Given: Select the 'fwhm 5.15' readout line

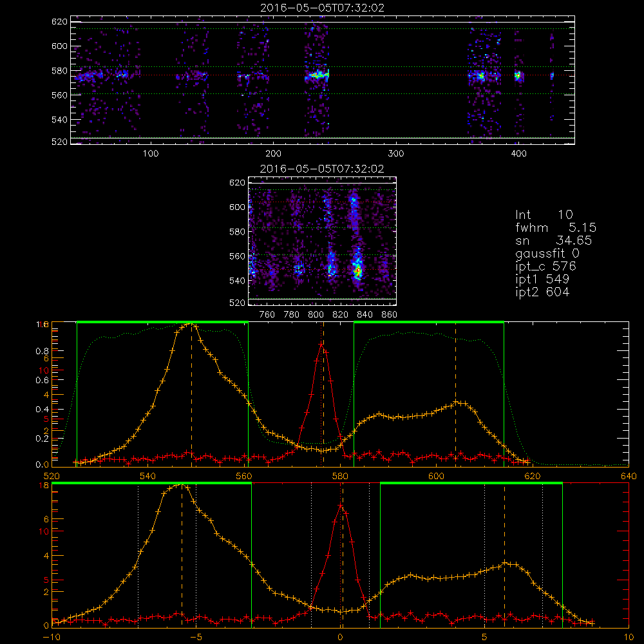Looking at the screenshot, I should (556, 227).
